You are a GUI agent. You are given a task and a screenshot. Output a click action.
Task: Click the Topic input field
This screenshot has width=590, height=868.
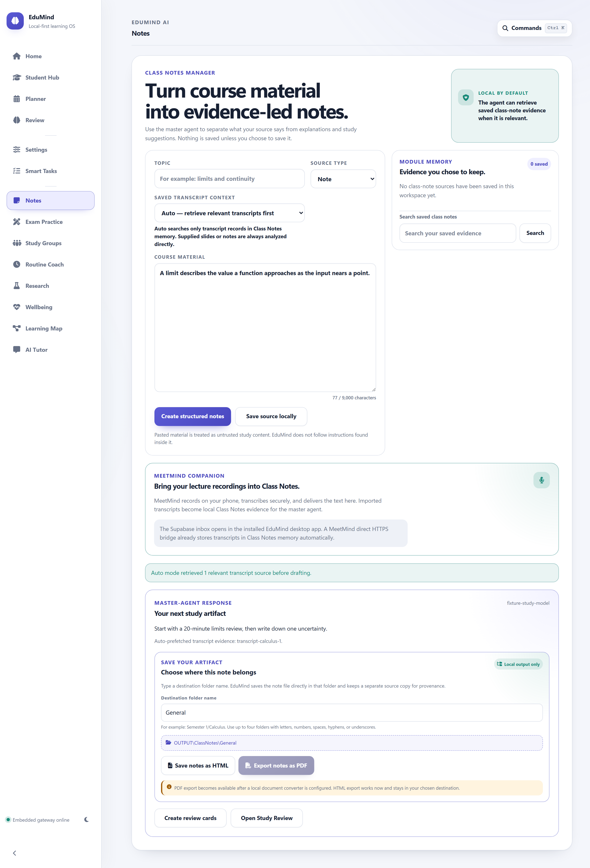click(229, 179)
